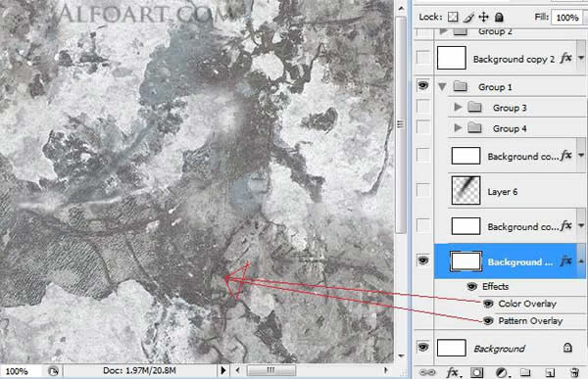Image resolution: width=588 pixels, height=379 pixels.
Task: Click the Create new group folder icon
Action: pyautogui.click(x=525, y=372)
